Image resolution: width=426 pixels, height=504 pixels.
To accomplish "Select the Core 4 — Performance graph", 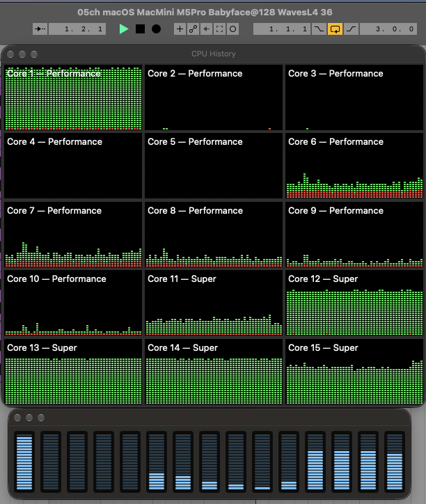I will pyautogui.click(x=73, y=166).
